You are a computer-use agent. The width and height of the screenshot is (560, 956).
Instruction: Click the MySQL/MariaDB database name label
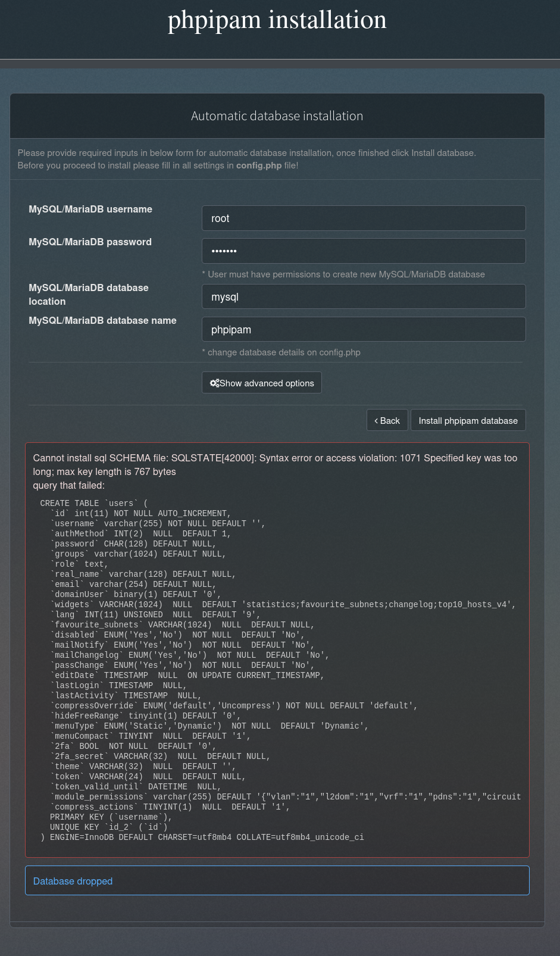coord(102,321)
